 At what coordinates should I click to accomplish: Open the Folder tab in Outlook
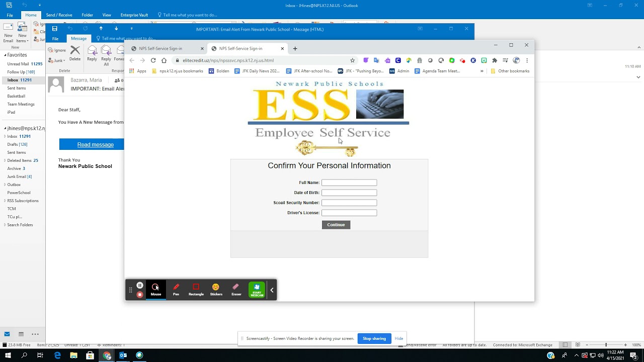pos(88,15)
